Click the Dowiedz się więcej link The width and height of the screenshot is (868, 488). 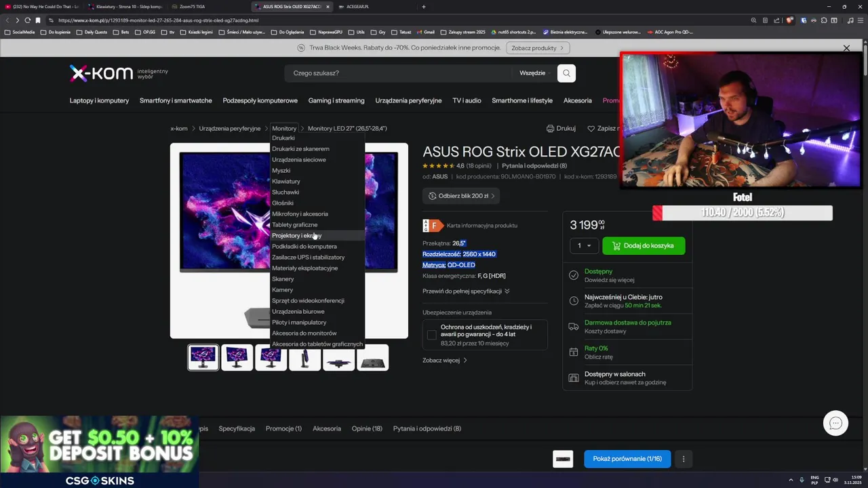(x=610, y=280)
